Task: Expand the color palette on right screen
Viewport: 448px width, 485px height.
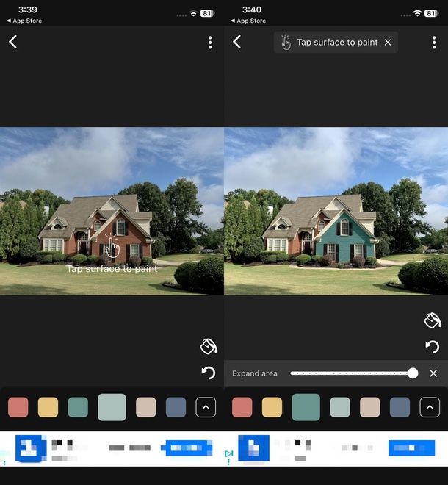Action: tap(430, 407)
